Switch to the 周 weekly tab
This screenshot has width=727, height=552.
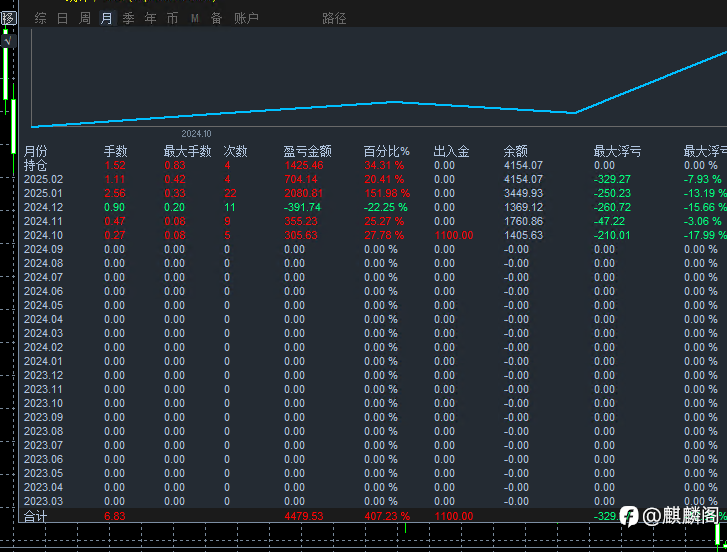(84, 18)
